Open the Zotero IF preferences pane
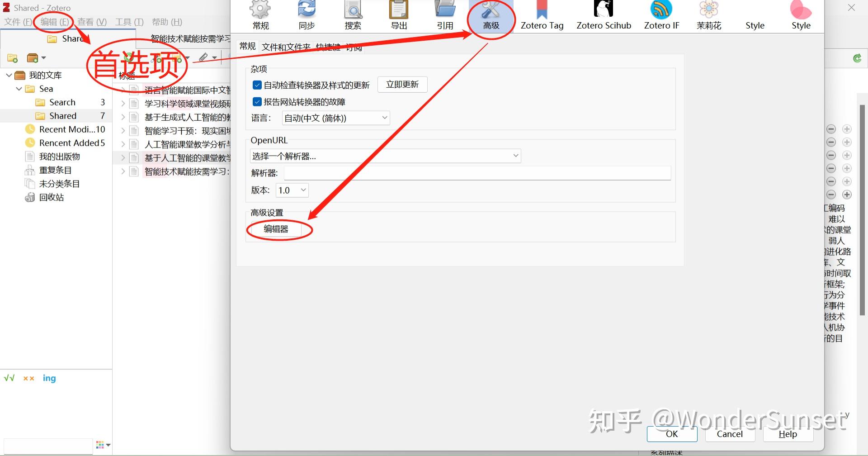This screenshot has height=456, width=868. pos(661,15)
